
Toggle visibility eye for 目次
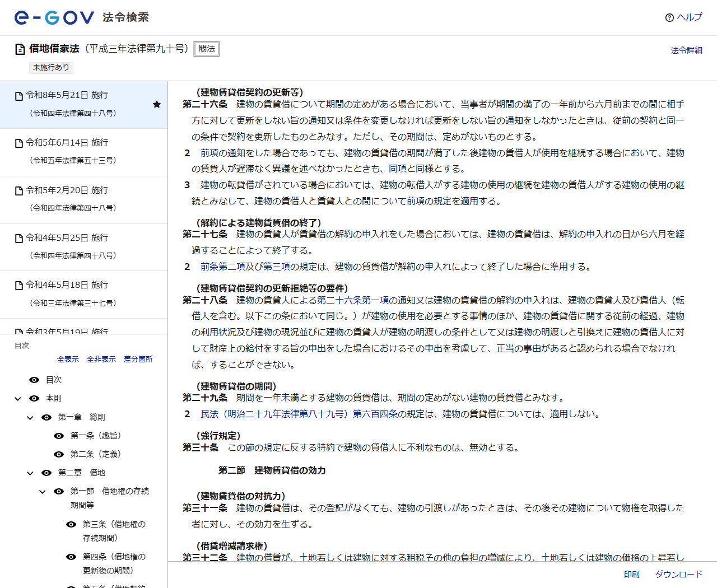click(x=34, y=380)
